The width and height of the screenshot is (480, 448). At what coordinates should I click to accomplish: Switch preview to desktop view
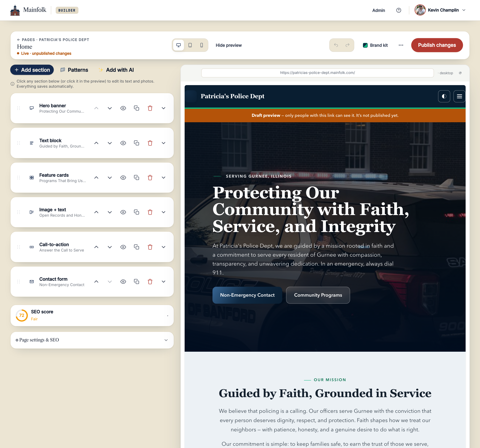coord(179,45)
